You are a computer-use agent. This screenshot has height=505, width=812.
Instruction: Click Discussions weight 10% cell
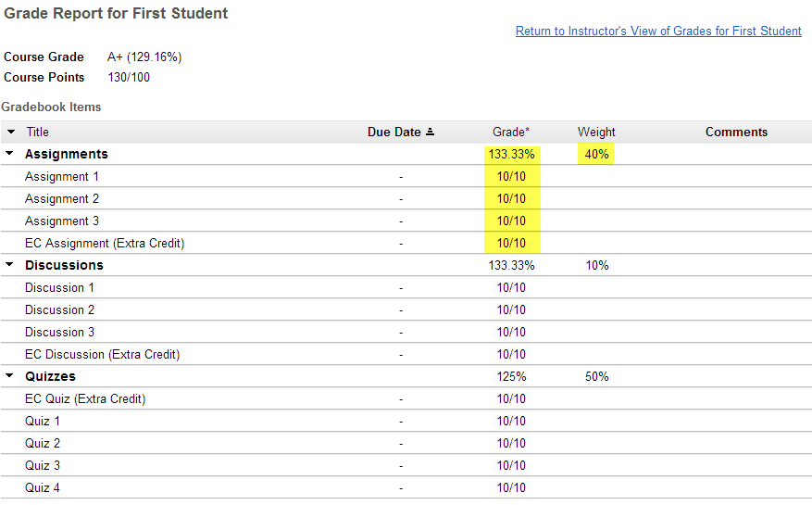[x=596, y=265]
